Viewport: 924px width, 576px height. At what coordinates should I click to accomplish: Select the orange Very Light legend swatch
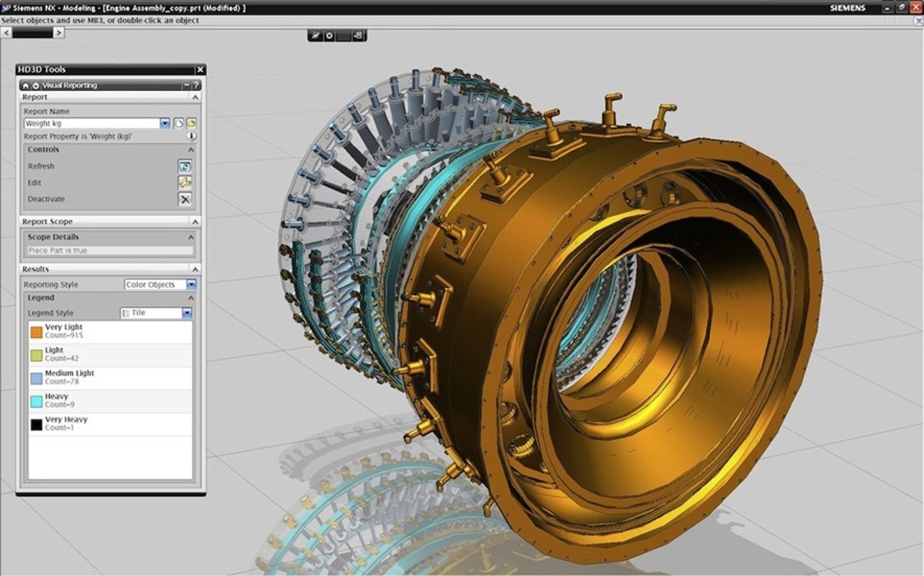(36, 332)
